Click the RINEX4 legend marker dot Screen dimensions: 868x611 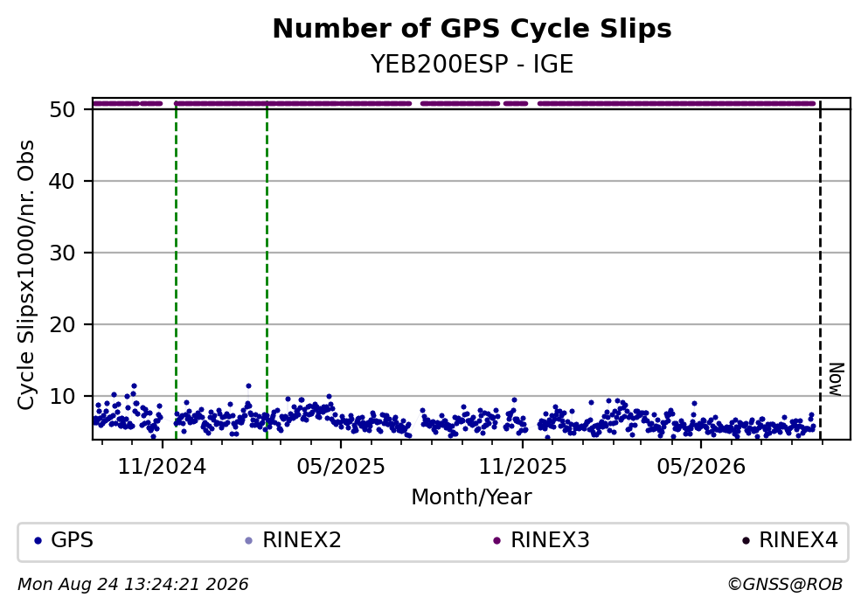[746, 541]
